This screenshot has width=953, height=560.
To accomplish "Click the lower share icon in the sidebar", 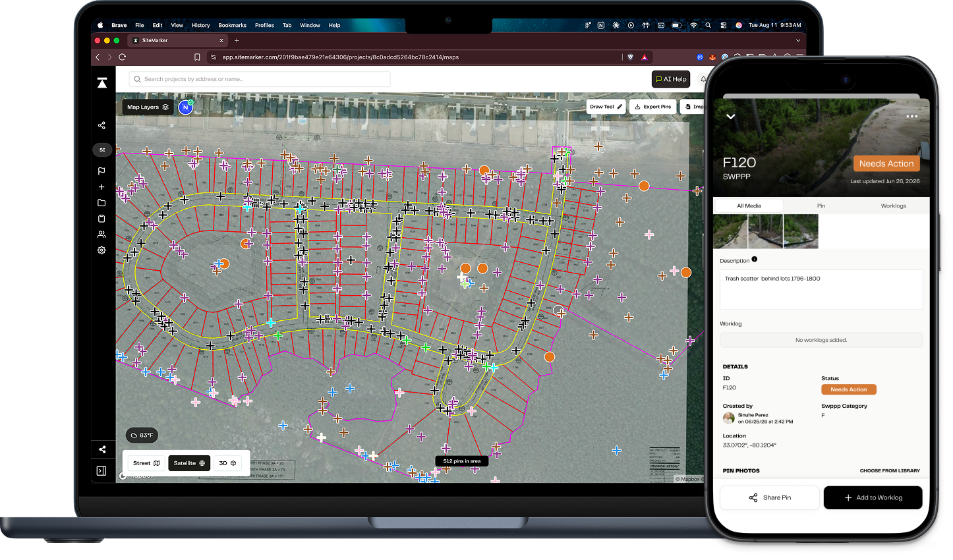I will point(102,449).
